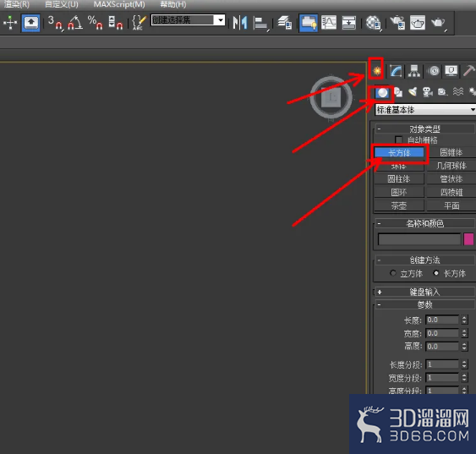
Task: Open the Rendered Frame Window
Action: coord(418,23)
